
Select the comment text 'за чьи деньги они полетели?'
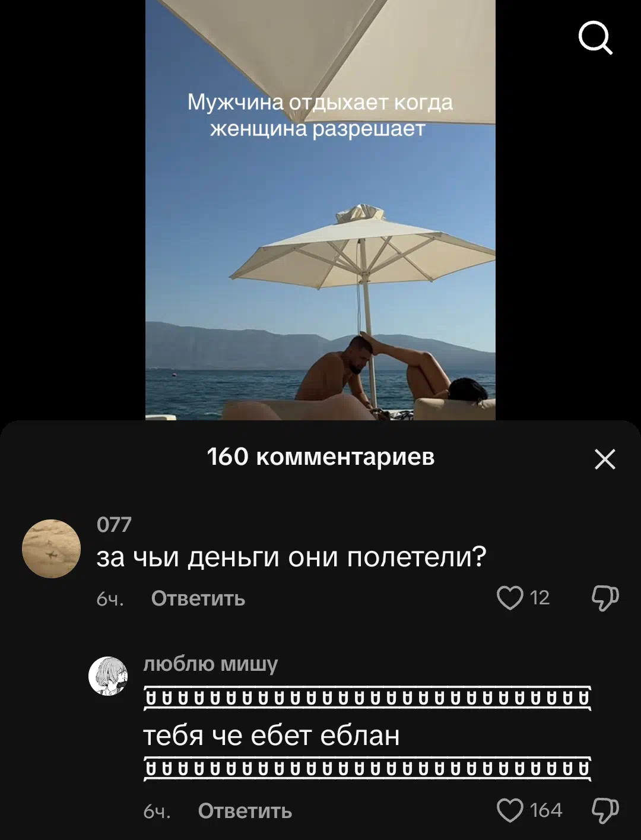[291, 557]
